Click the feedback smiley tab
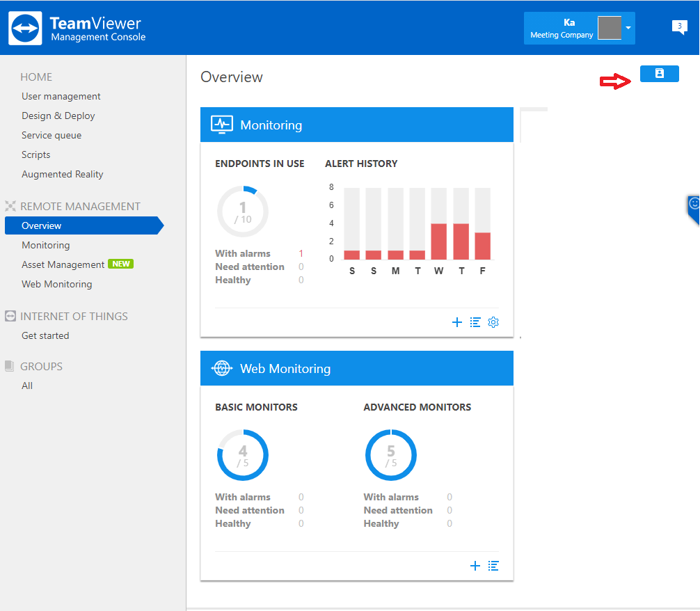The height and width of the screenshot is (611, 700). (694, 205)
